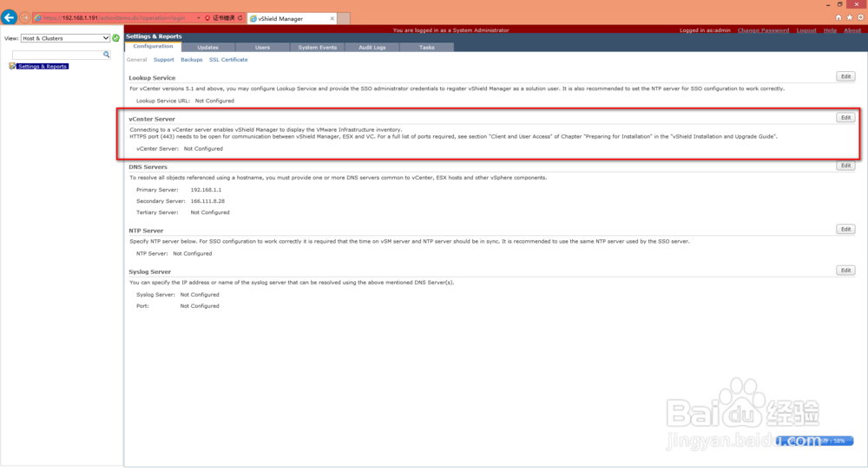This screenshot has width=868, height=470.
Task: Switch to the Configuration tab
Action: coord(154,47)
